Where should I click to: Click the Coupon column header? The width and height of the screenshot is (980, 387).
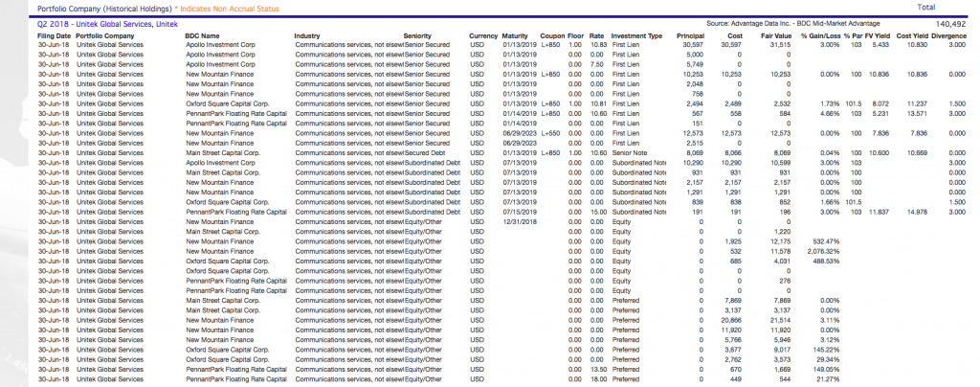point(552,36)
